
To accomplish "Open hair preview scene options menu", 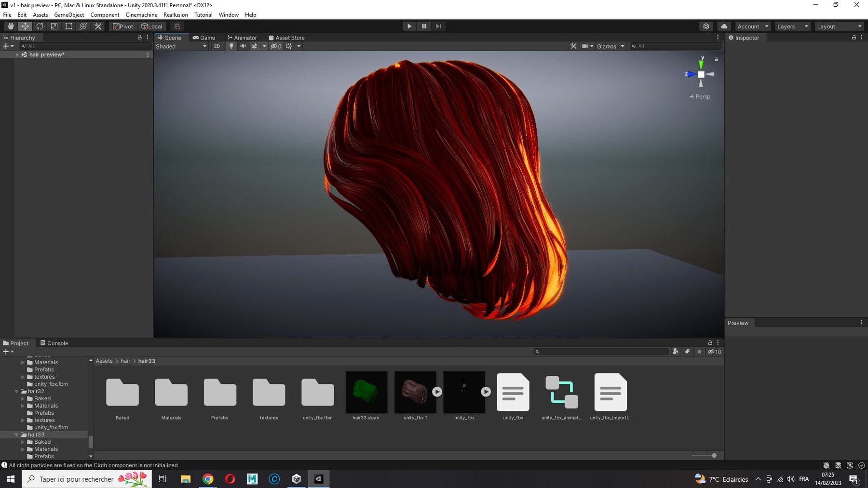I will (x=148, y=54).
